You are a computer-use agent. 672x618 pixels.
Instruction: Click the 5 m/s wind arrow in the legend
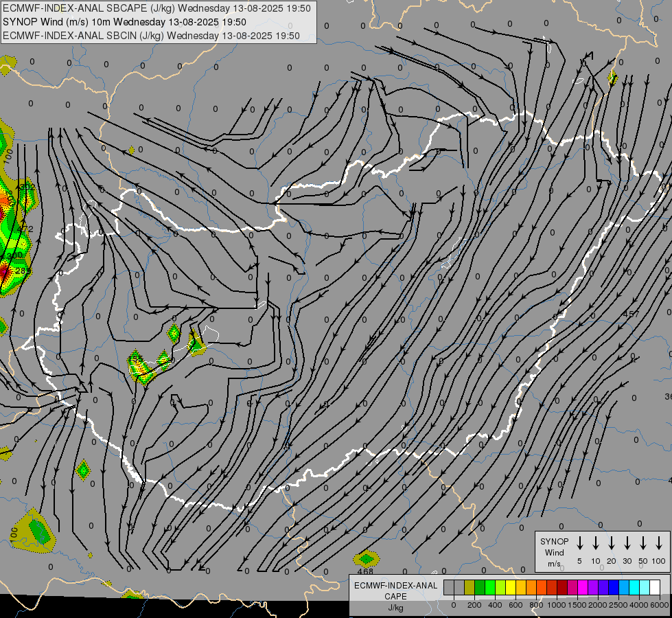point(579,542)
